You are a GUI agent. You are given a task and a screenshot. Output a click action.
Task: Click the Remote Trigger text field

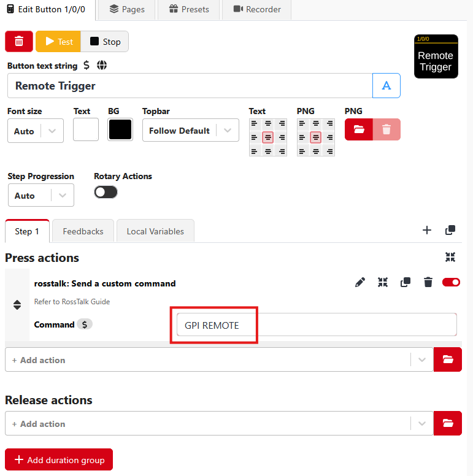[190, 86]
